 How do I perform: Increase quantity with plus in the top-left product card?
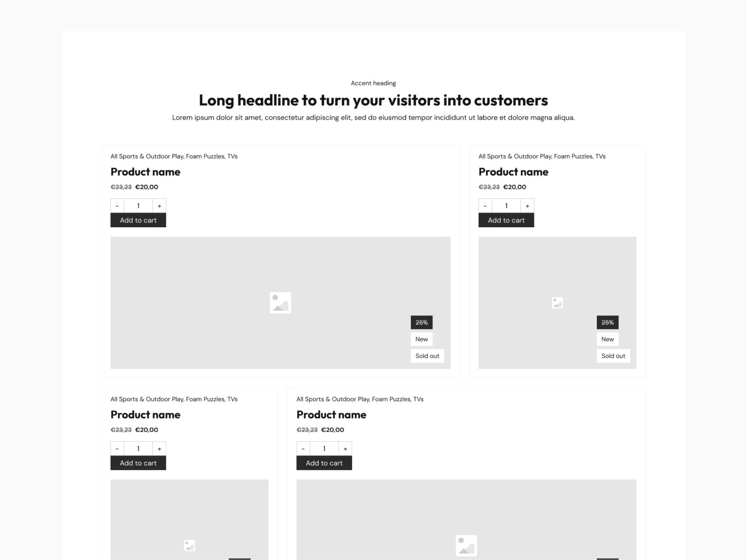click(x=160, y=206)
